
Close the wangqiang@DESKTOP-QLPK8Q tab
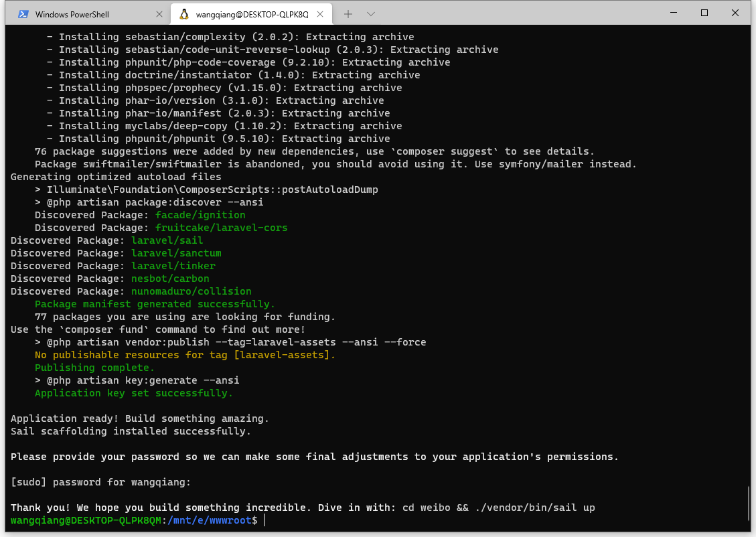click(x=320, y=14)
